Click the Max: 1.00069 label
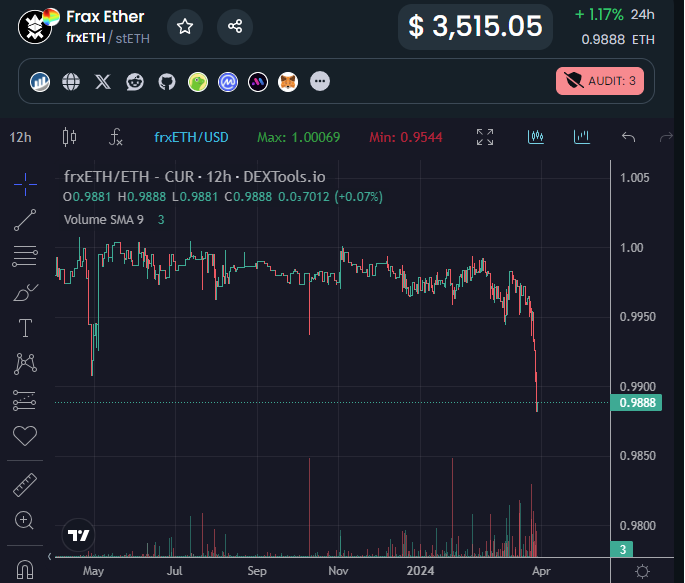This screenshot has width=685, height=583. [x=298, y=138]
